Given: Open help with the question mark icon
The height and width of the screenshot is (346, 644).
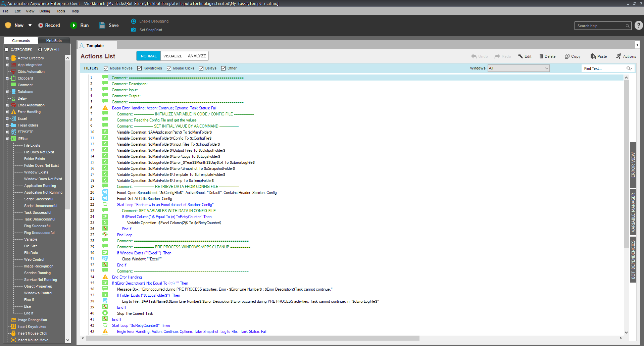Looking at the screenshot, I should point(639,26).
